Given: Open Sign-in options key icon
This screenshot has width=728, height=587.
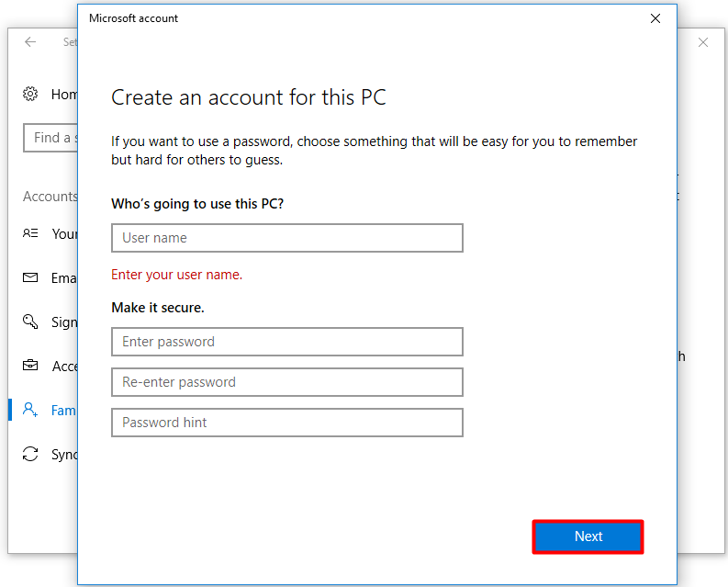Looking at the screenshot, I should pos(30,322).
